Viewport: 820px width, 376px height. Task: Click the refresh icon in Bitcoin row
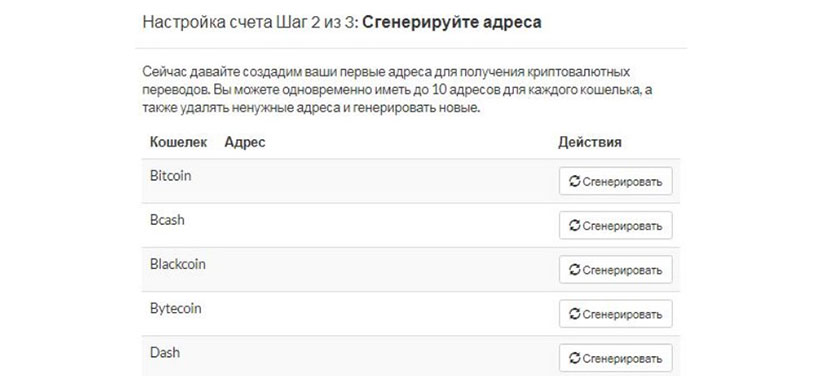coord(575,181)
